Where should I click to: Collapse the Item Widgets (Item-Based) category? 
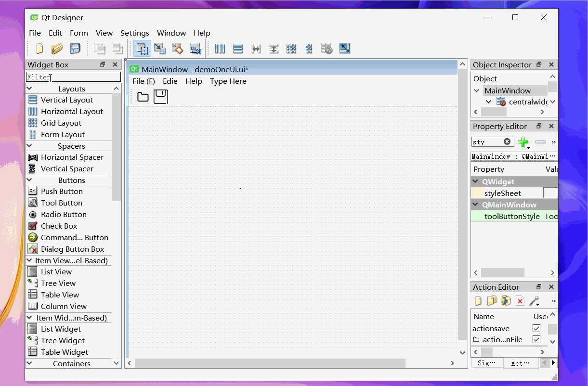coord(29,318)
